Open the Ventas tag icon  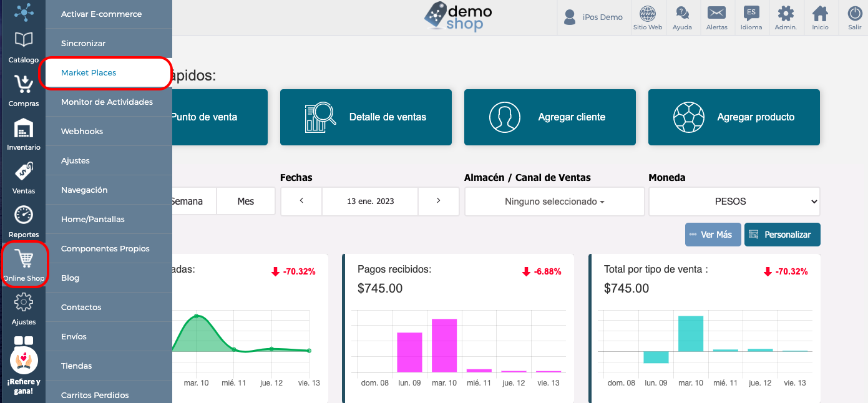(x=24, y=172)
